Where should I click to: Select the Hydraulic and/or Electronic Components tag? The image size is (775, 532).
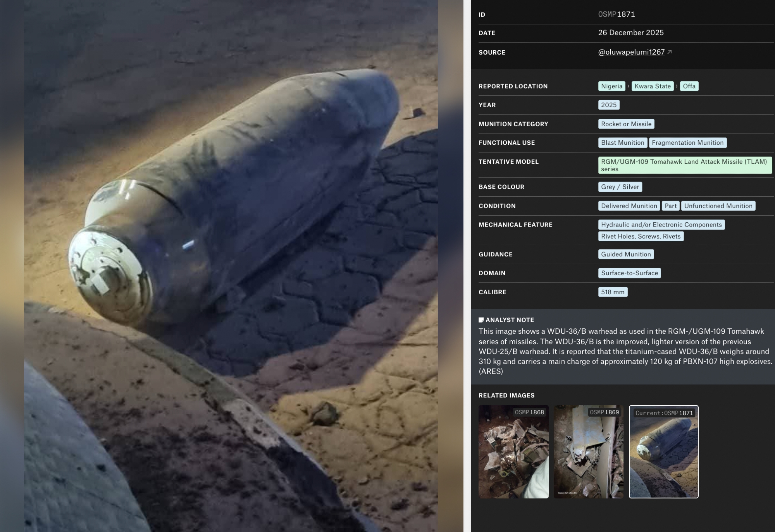(x=661, y=225)
